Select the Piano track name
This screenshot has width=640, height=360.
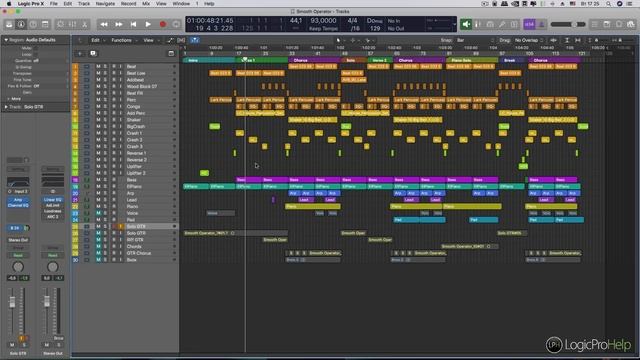pyautogui.click(x=131, y=207)
